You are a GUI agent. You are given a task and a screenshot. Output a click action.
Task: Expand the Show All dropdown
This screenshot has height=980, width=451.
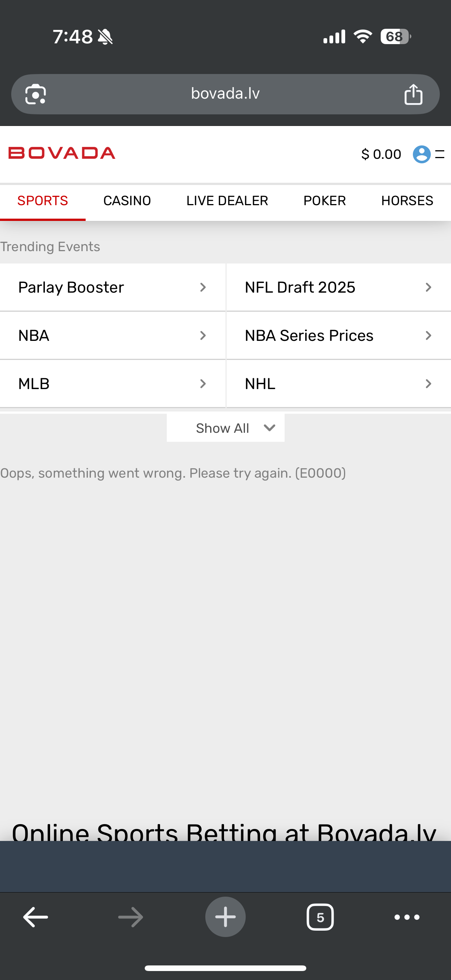tap(225, 428)
